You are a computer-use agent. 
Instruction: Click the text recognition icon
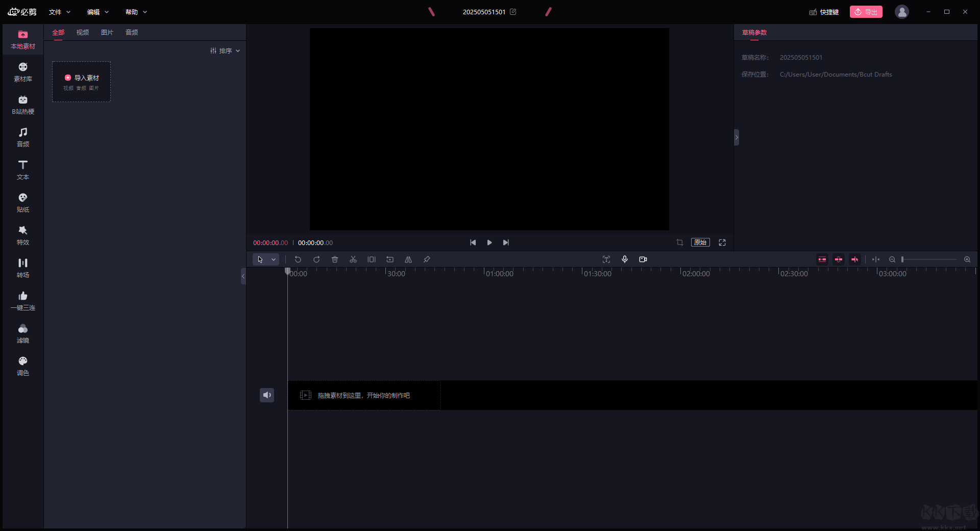click(x=606, y=259)
